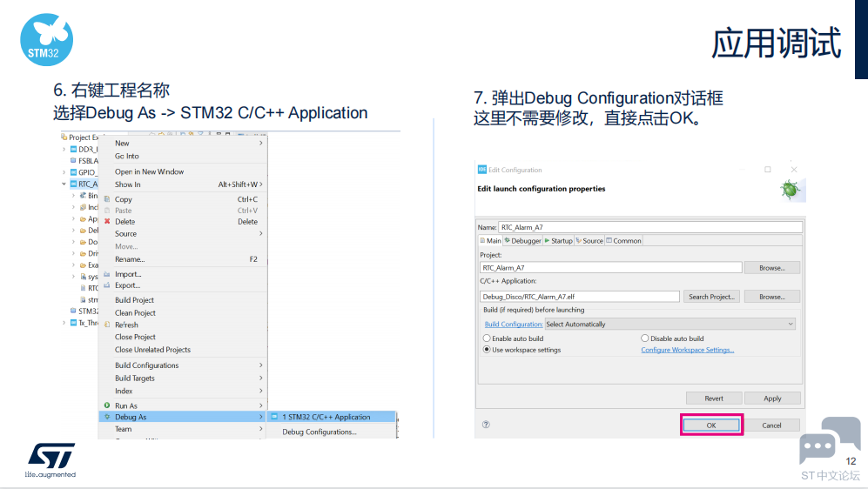The image size is (868, 489).
Task: Click the RTC_A project icon in the tree
Action: click(x=73, y=184)
